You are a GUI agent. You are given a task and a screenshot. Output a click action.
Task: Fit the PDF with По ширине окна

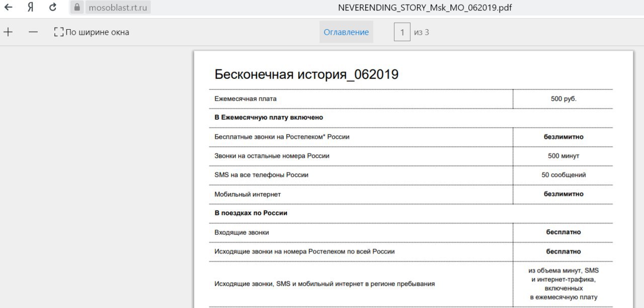tap(92, 32)
